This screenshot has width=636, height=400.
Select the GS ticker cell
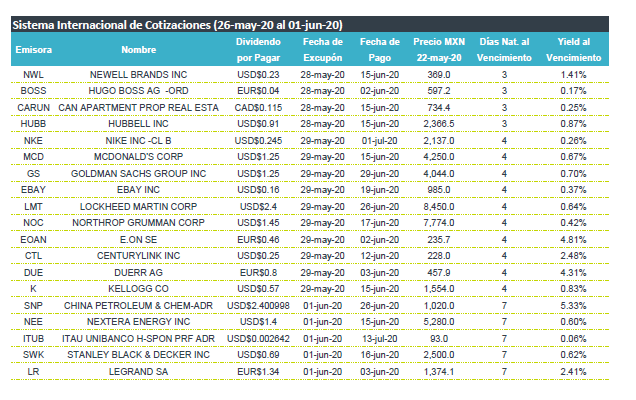point(33,174)
